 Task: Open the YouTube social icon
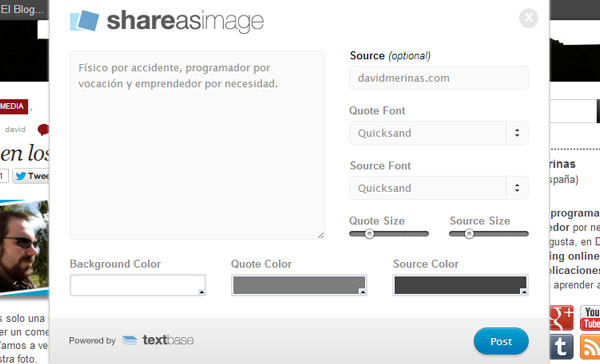(x=590, y=318)
